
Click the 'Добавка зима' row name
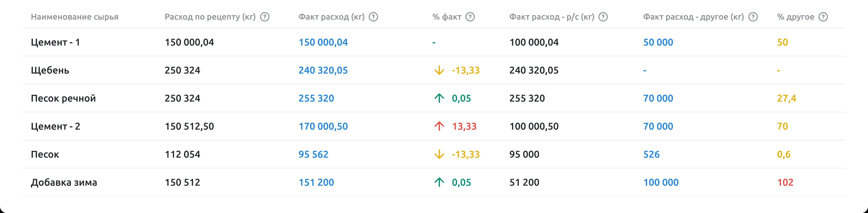[x=64, y=182]
